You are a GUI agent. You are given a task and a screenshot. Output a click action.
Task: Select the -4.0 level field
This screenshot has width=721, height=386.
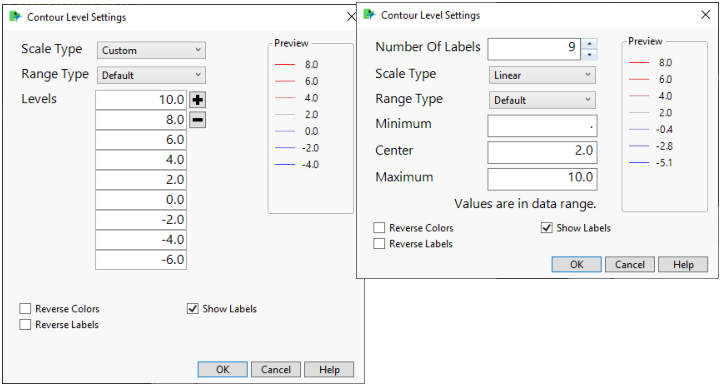pyautogui.click(x=141, y=240)
